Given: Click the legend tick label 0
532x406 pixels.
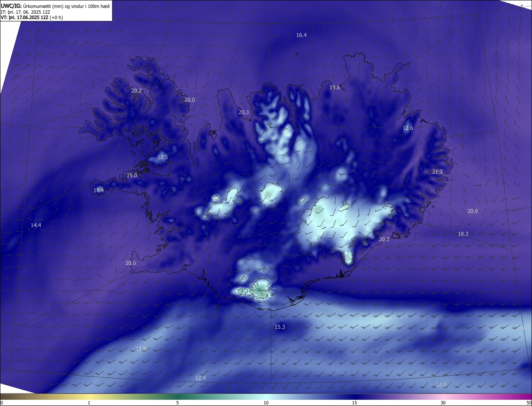Looking at the screenshot, I should (2, 403).
